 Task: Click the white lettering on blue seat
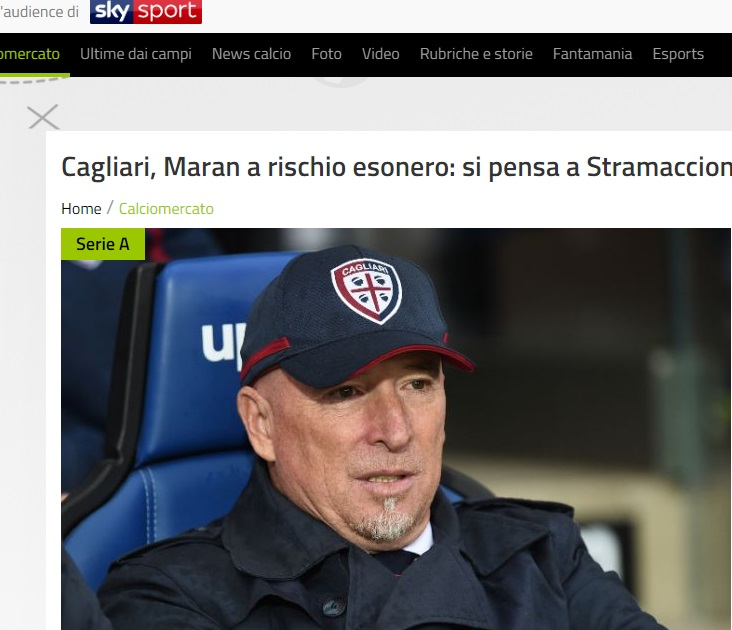[x=223, y=343]
